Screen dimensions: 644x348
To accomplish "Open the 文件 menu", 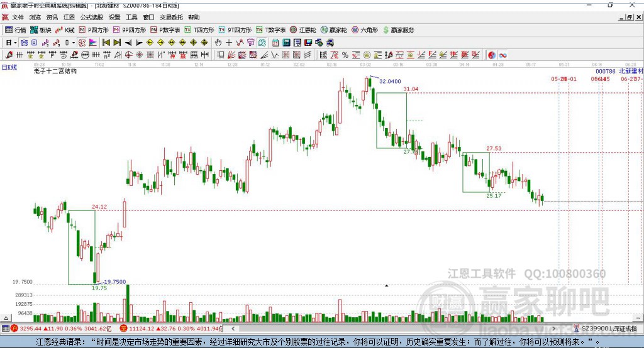I will pos(18,17).
